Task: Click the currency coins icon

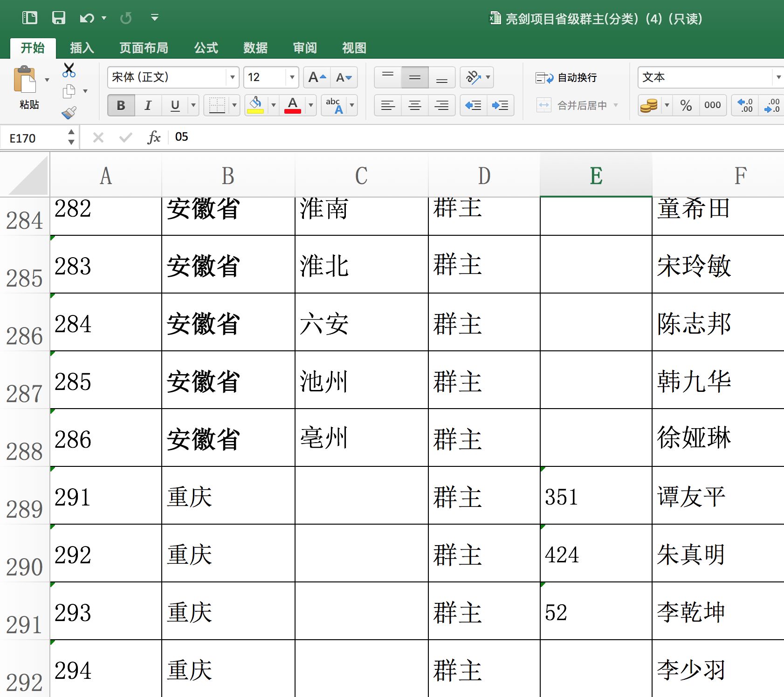Action: coord(649,105)
